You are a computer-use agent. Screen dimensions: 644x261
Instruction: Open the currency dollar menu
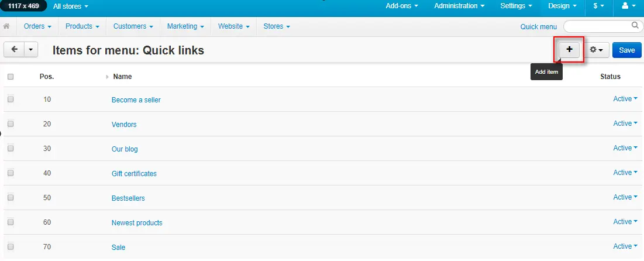pos(598,6)
